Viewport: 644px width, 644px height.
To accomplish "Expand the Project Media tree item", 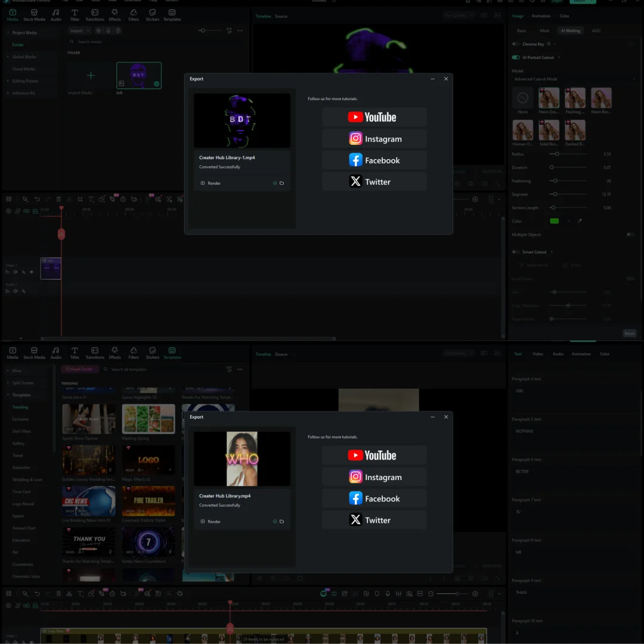I will point(8,33).
